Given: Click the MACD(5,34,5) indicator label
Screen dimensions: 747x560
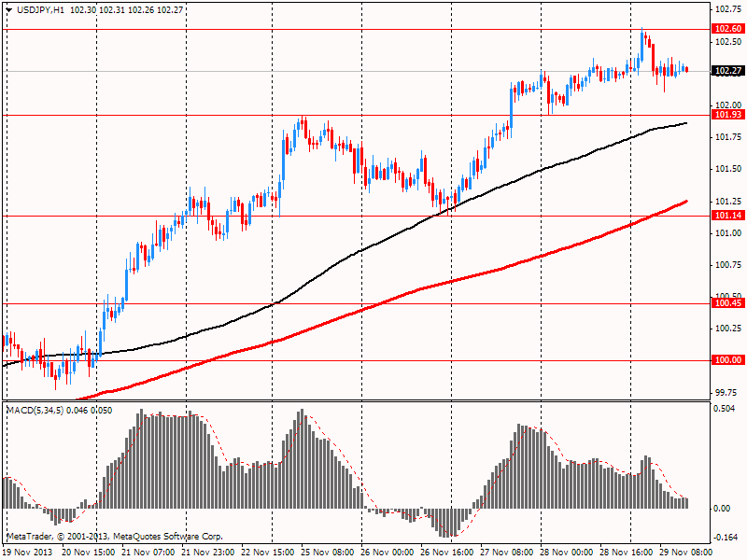Looking at the screenshot, I should coord(35,410).
